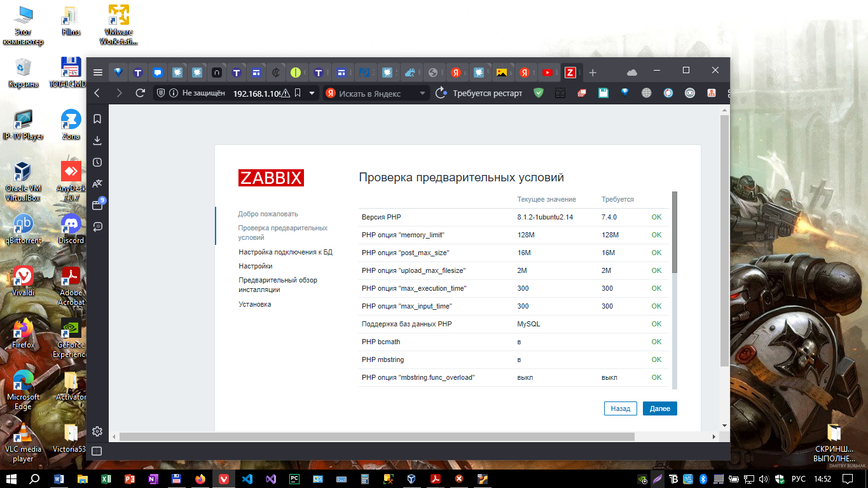Screen dimensions: 868x488
Task: Go forward with the forward arrow
Action: click(119, 93)
